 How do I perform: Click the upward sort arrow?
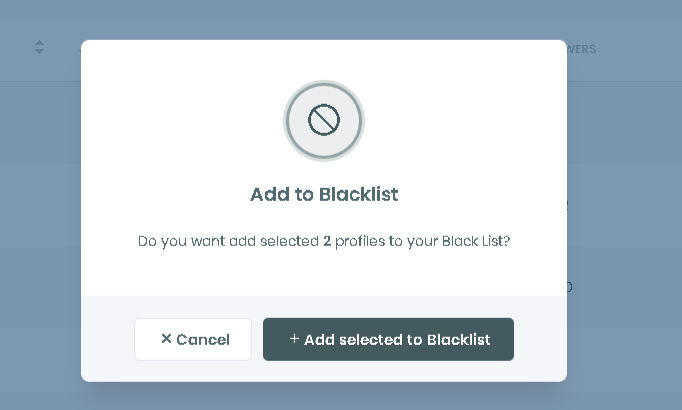[x=39, y=43]
